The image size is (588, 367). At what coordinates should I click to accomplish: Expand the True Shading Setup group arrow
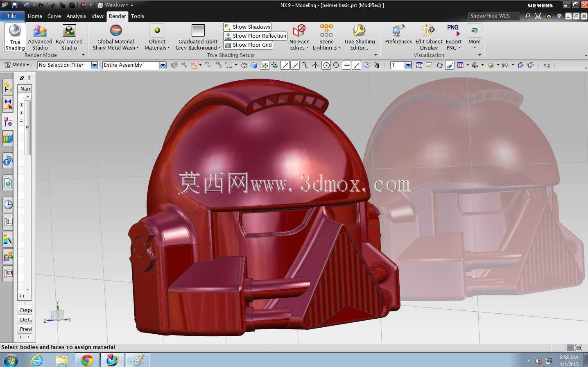375,55
